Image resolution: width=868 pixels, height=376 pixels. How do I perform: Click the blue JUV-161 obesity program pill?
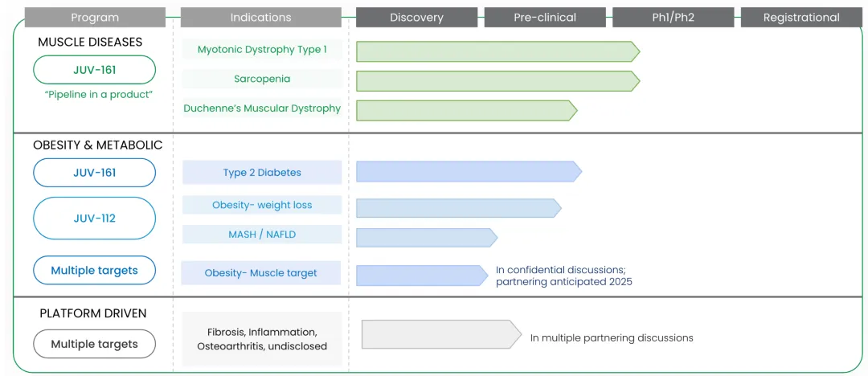(x=95, y=173)
